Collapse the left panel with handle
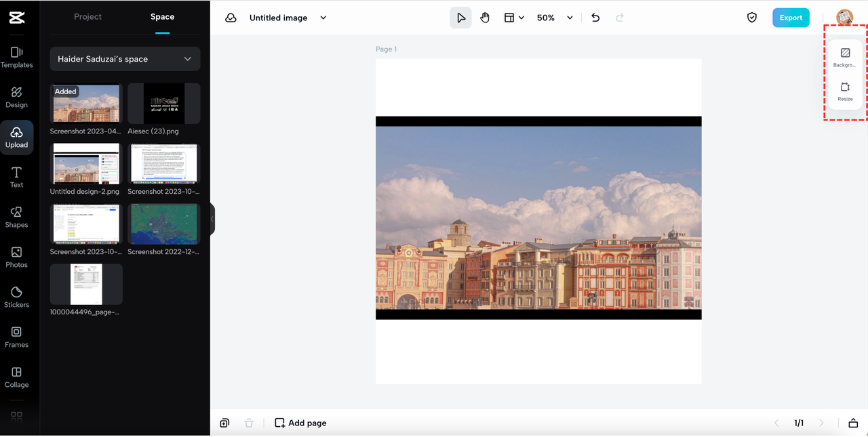868x437 pixels. coord(212,219)
